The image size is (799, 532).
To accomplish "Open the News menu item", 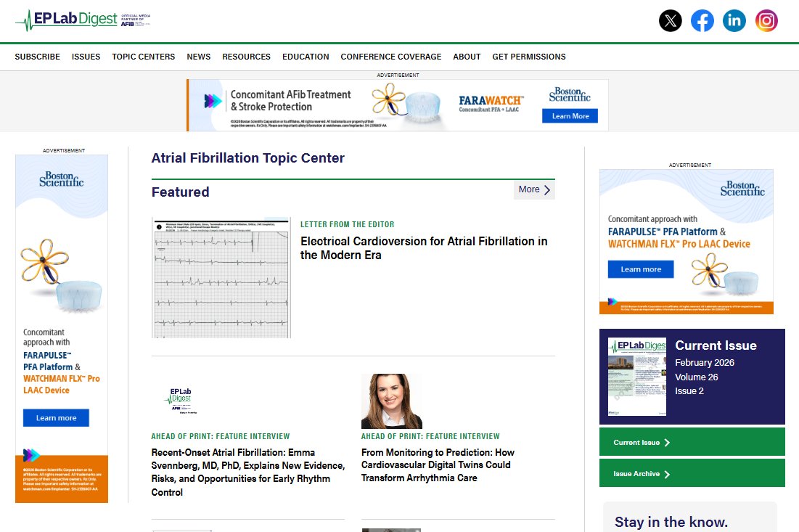I will [x=199, y=57].
